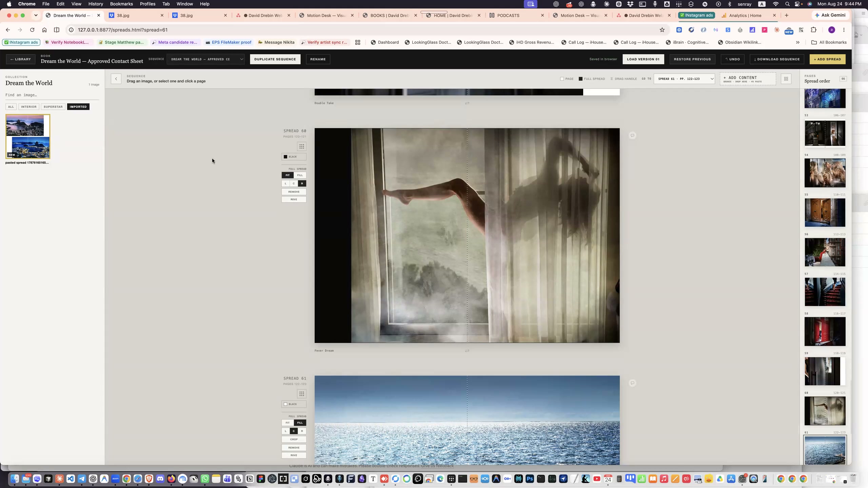Expand the Chrome tab search chevron
Screen dimensions: 868x488
36,15
